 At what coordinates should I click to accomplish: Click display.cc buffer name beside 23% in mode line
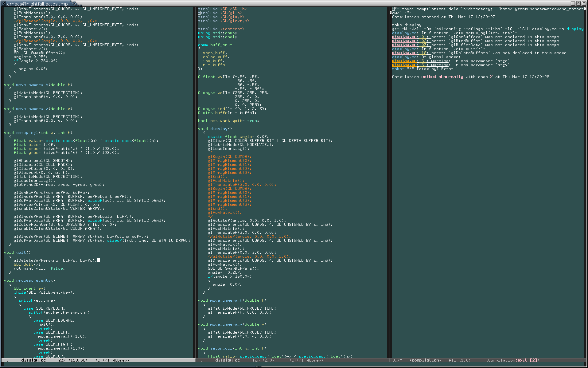(33, 360)
